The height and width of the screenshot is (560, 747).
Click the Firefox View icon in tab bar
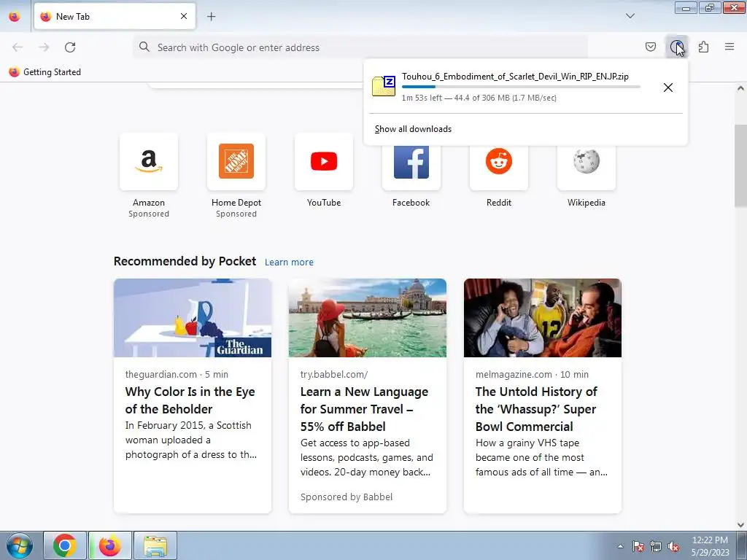tap(15, 16)
